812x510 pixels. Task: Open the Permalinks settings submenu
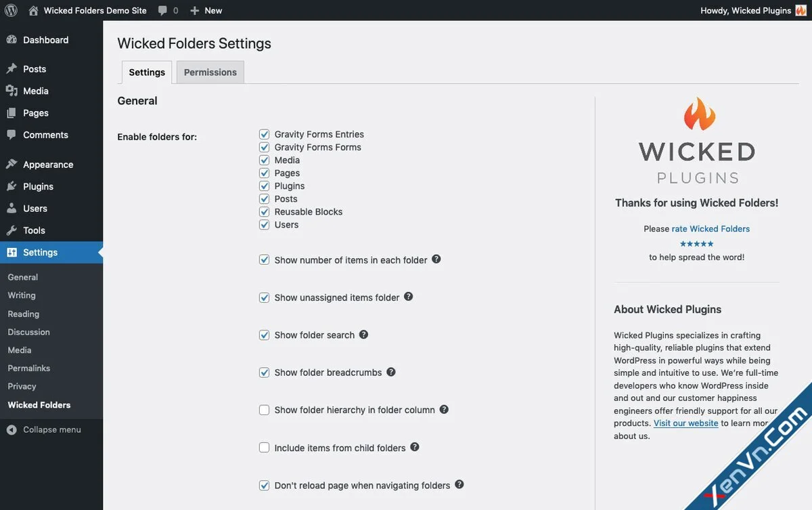29,368
